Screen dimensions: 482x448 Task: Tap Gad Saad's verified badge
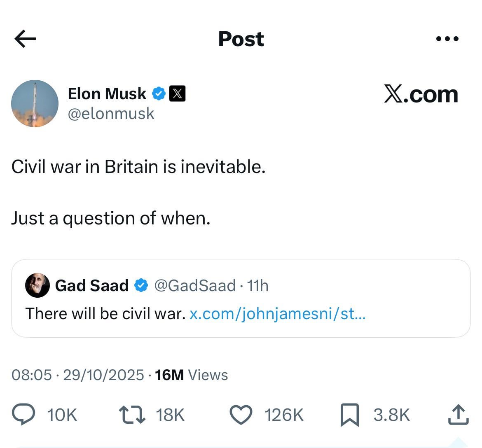coord(141,285)
